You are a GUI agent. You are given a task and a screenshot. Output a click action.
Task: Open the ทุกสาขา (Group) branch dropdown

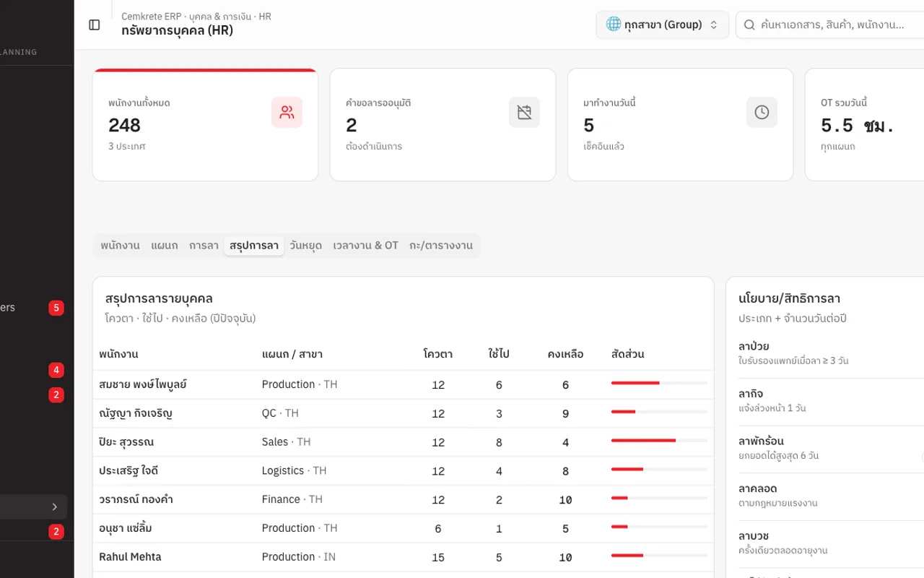(662, 25)
